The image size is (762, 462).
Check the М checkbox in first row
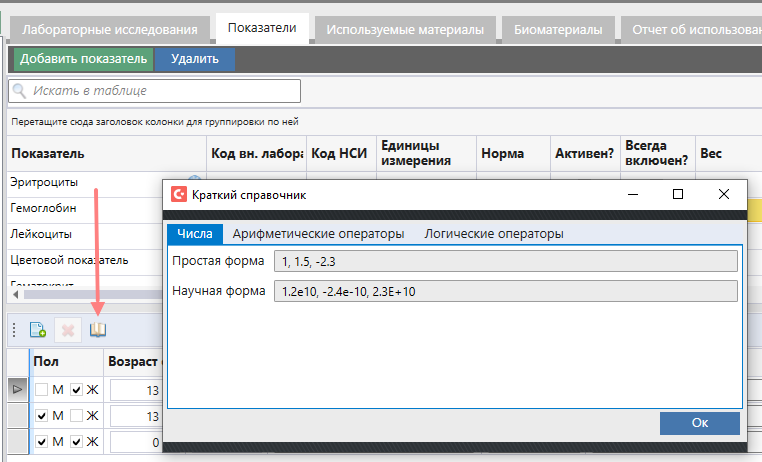[x=41, y=389]
